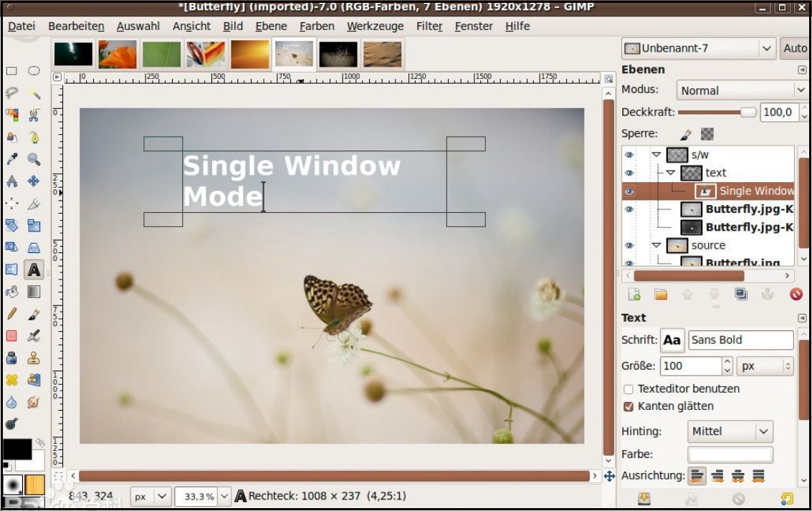Open the Farben menu

317,26
